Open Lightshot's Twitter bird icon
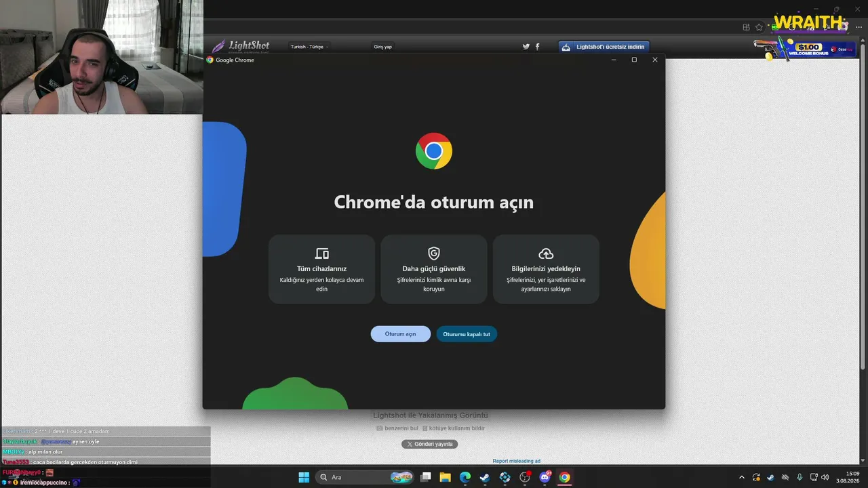This screenshot has height=488, width=868. click(x=526, y=47)
